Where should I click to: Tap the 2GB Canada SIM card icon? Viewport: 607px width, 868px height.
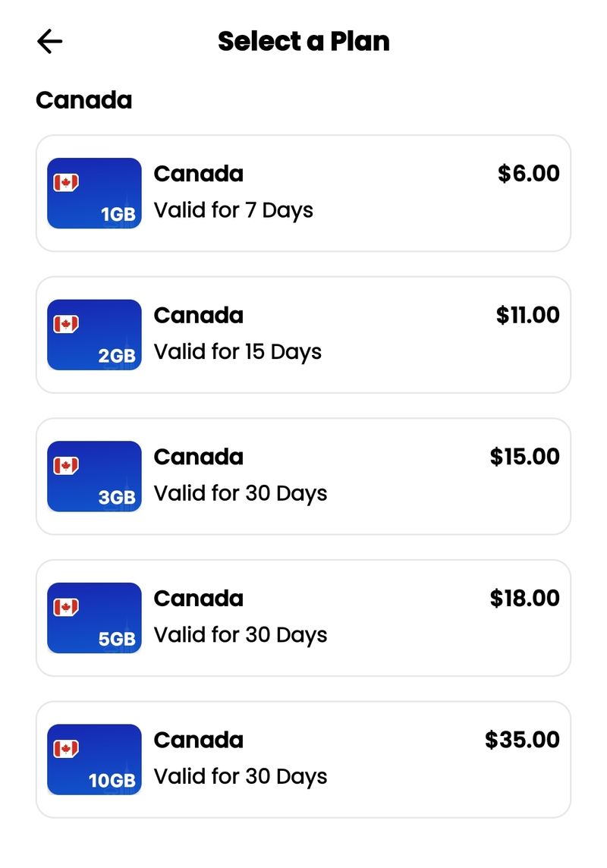94,335
